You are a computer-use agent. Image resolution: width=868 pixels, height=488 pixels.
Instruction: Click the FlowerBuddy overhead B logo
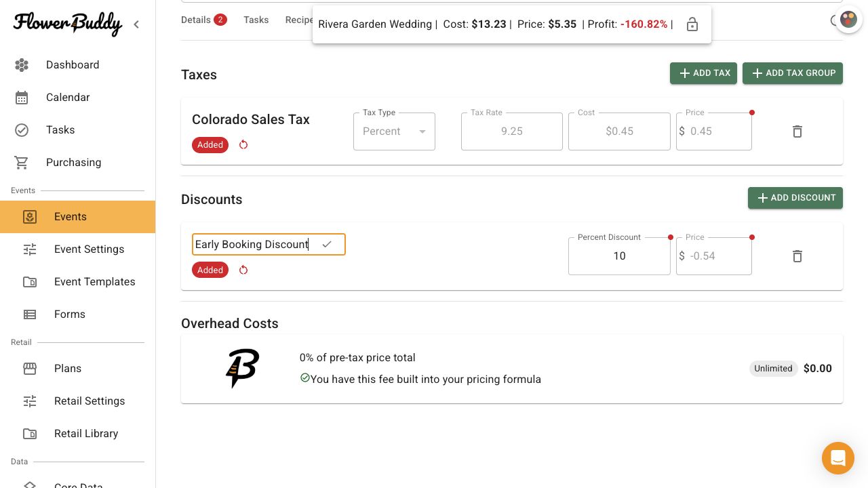[242, 369]
